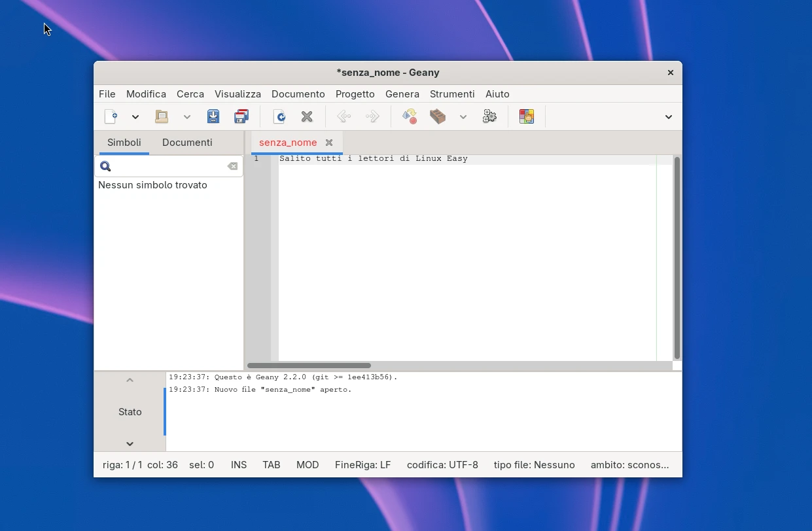
Task: Save the current file via the toolbar
Action: pyautogui.click(x=213, y=116)
